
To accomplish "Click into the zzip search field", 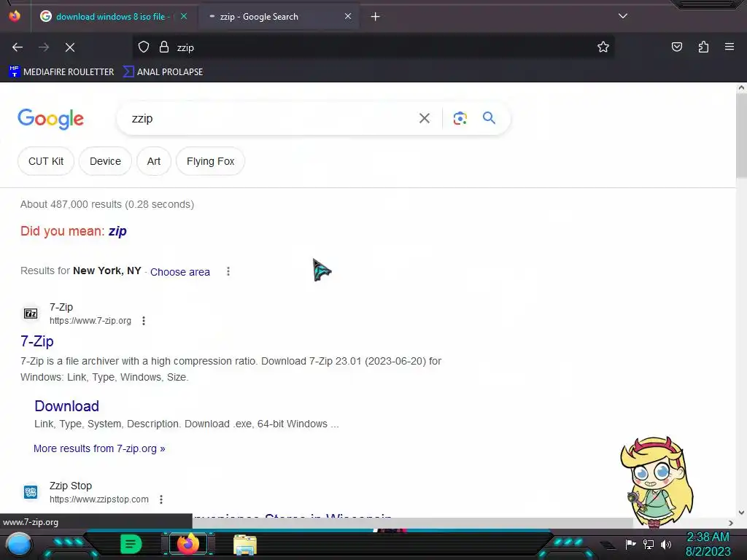I will pyautogui.click(x=271, y=118).
